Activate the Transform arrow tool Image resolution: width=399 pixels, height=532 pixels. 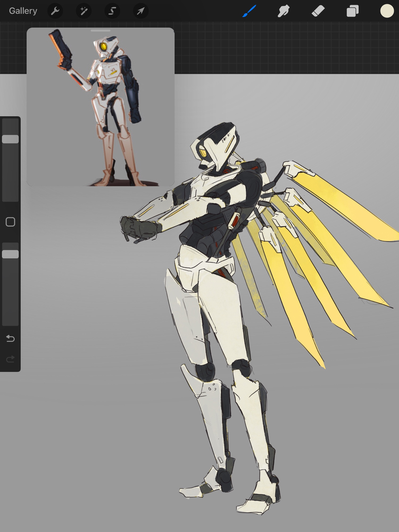pyautogui.click(x=141, y=11)
